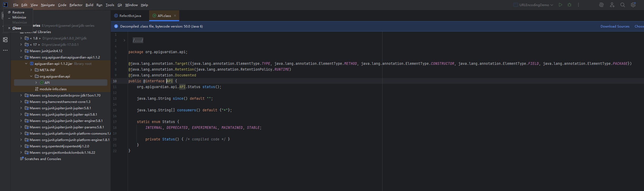Open the Structure tool window icon
The width and height of the screenshot is (644, 191).
[5, 40]
